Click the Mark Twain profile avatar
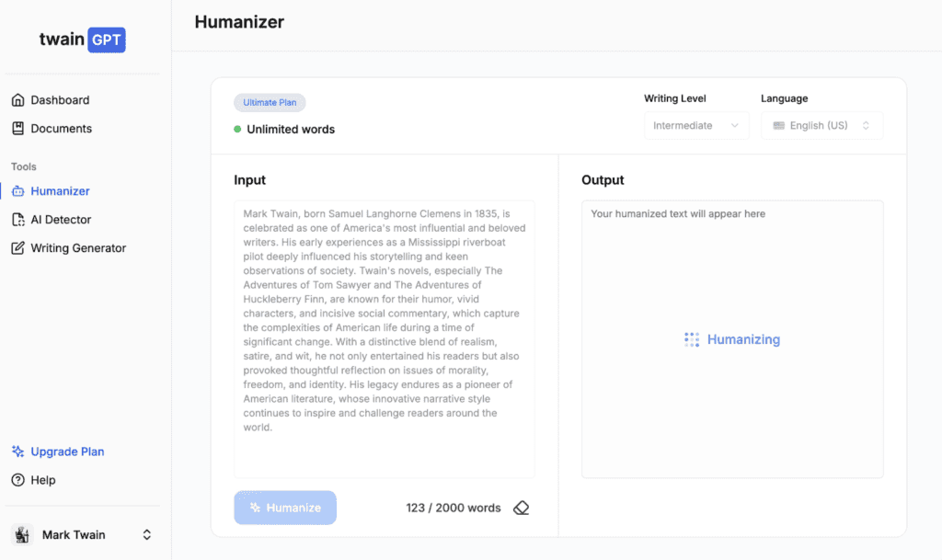942x560 pixels. (22, 534)
